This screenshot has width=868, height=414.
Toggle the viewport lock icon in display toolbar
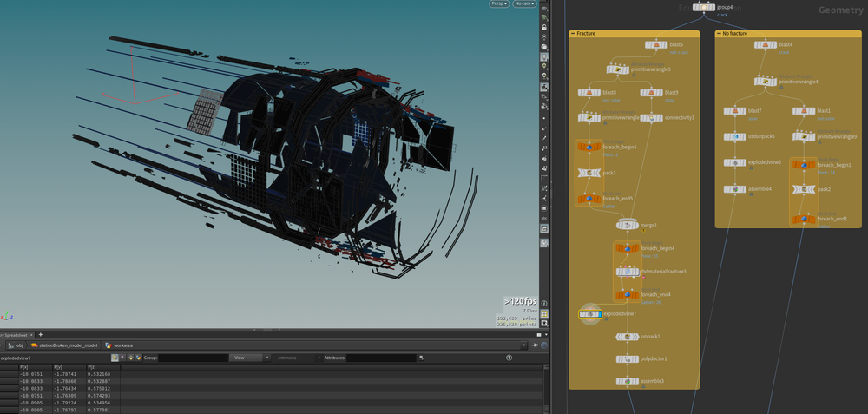pos(544,27)
